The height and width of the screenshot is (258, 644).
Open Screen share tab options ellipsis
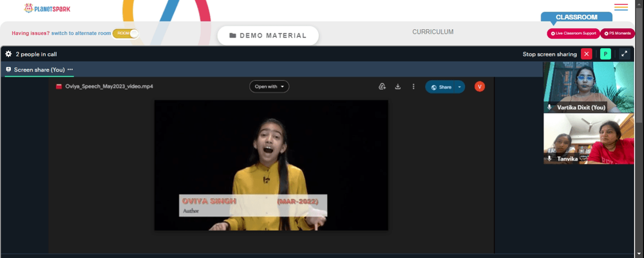70,70
